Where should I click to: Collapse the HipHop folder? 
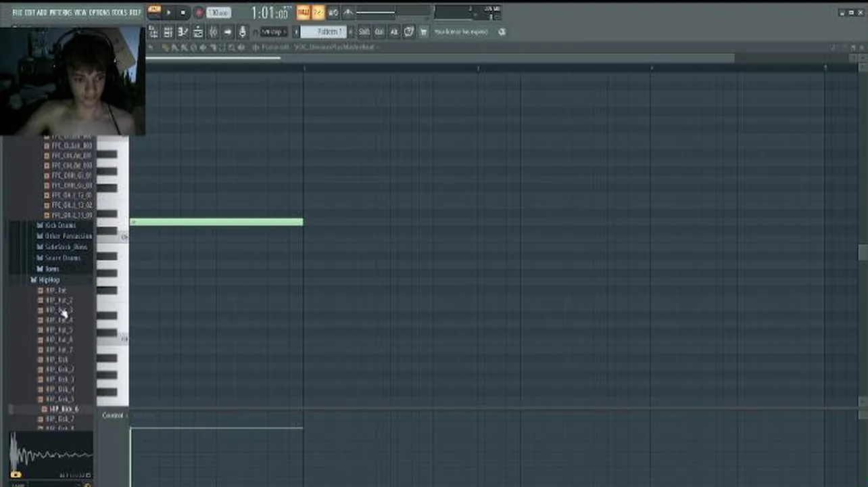tap(45, 279)
